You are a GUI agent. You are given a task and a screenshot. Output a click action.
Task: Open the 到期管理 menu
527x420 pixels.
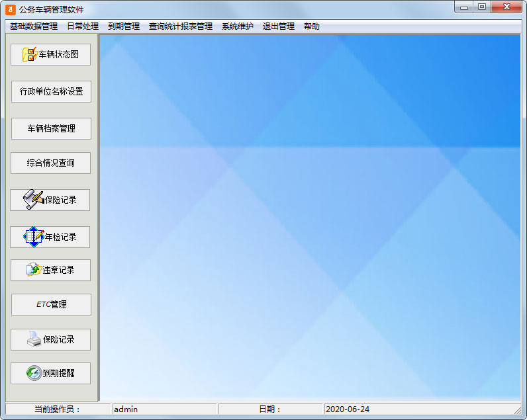pyautogui.click(x=124, y=26)
